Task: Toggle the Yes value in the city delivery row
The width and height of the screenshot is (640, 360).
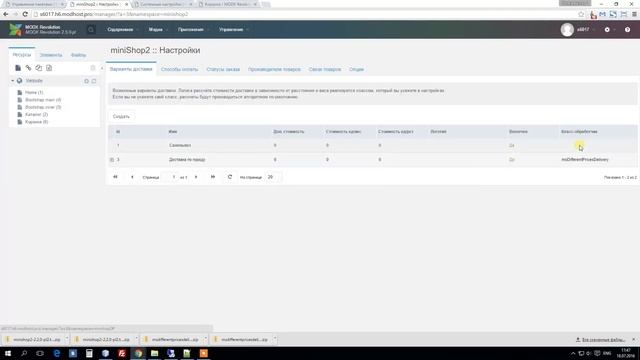Action: pyautogui.click(x=512, y=160)
